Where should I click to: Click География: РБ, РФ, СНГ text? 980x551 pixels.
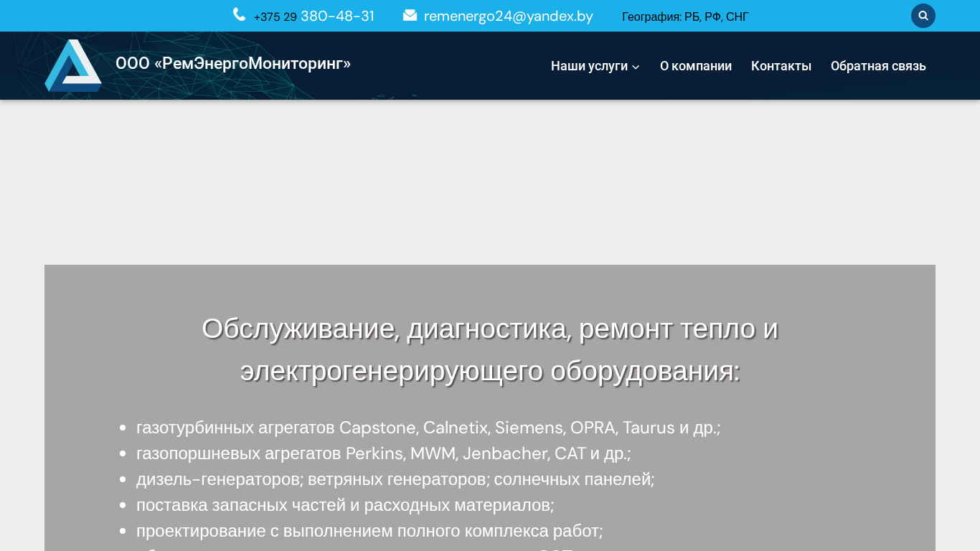pyautogui.click(x=685, y=17)
